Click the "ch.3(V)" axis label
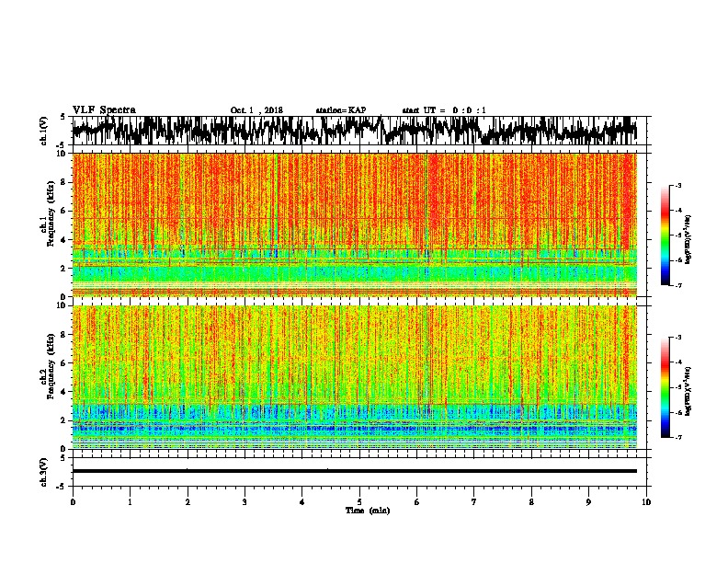Screen dimensions: 728x563 [44, 472]
